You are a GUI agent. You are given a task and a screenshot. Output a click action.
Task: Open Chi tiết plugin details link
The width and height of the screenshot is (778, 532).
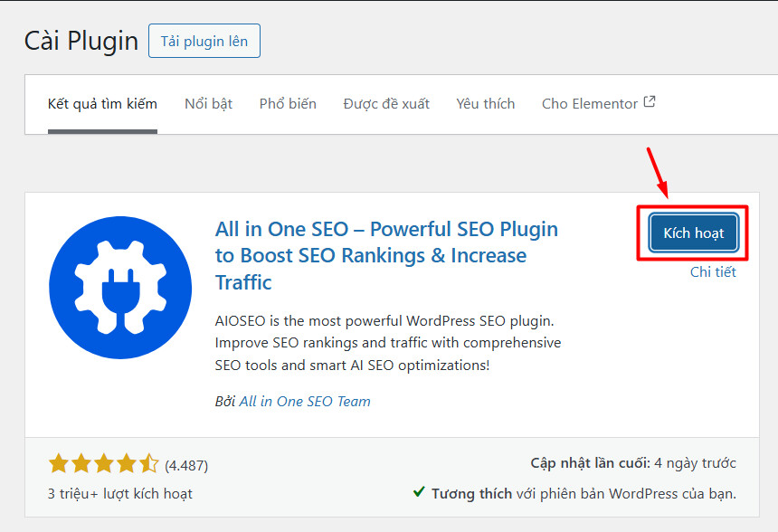coord(713,272)
